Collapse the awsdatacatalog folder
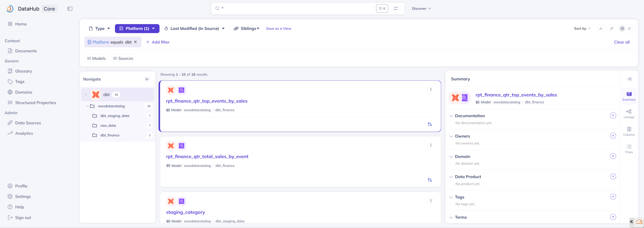This screenshot has width=644, height=228. click(x=87, y=106)
